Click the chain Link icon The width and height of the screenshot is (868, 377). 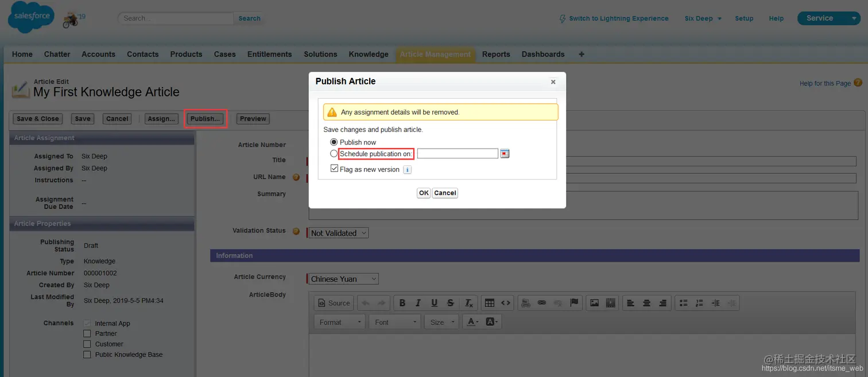coord(542,303)
